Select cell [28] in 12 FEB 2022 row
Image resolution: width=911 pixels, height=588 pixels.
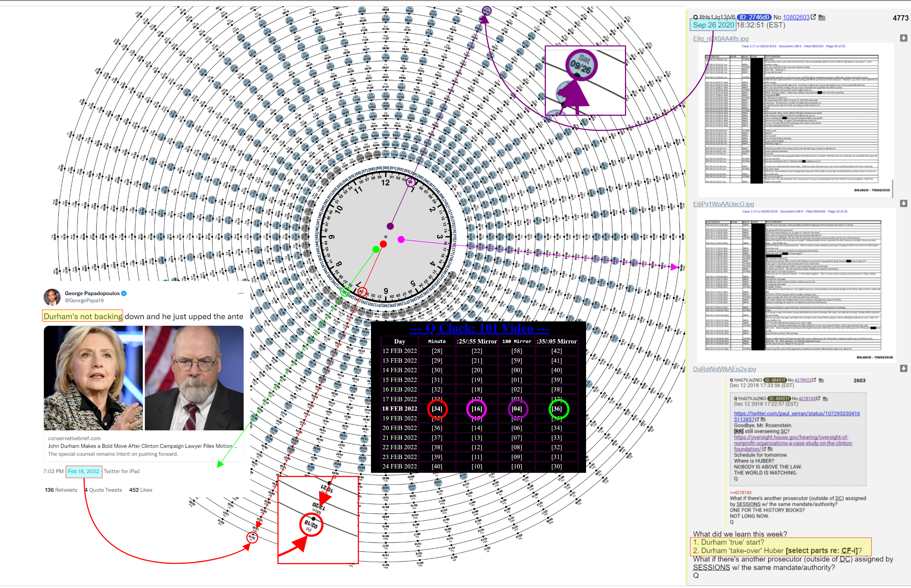point(437,351)
